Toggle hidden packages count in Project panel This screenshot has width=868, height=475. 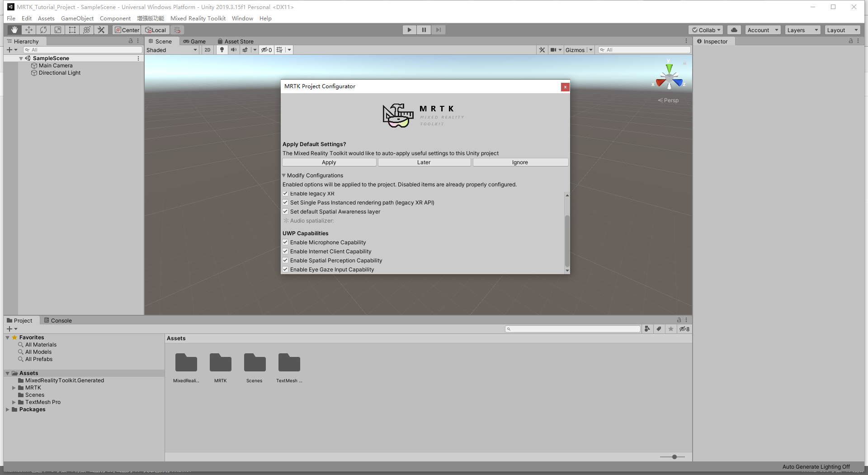(684, 329)
